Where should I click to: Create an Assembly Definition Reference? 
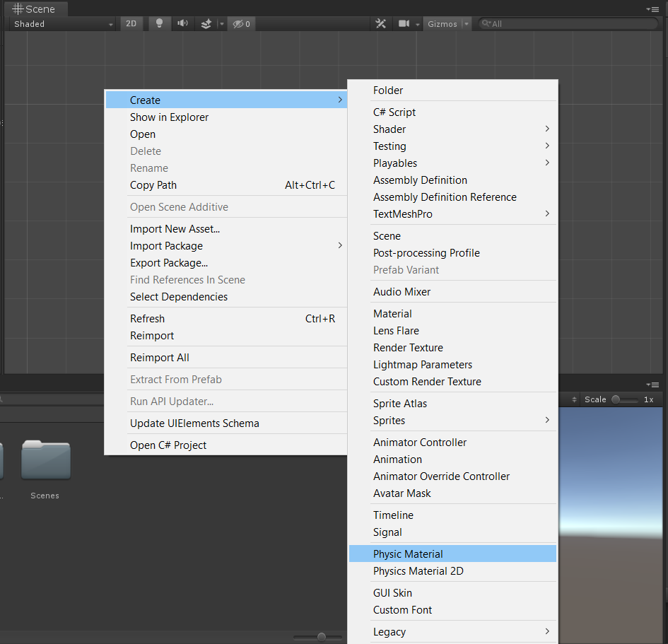tap(452, 197)
